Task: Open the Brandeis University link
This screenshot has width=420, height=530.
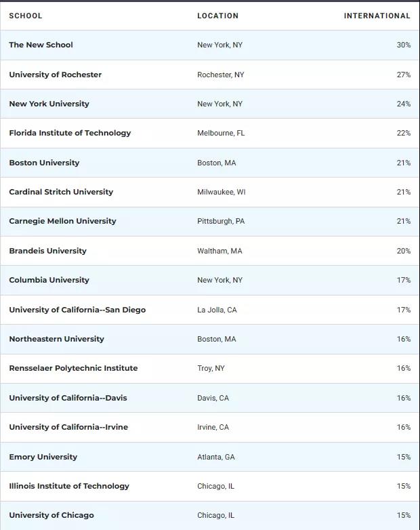Action: coord(47,251)
